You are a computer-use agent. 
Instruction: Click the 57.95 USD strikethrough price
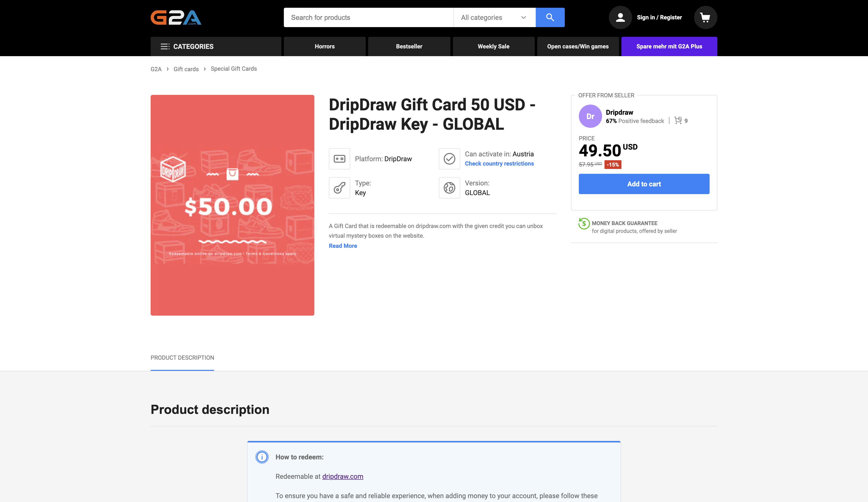pyautogui.click(x=590, y=165)
